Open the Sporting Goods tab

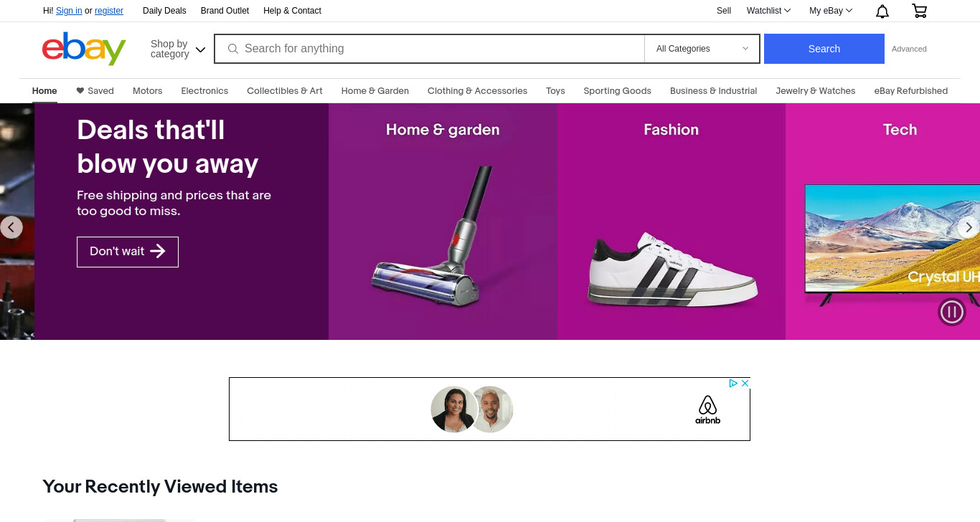617,91
